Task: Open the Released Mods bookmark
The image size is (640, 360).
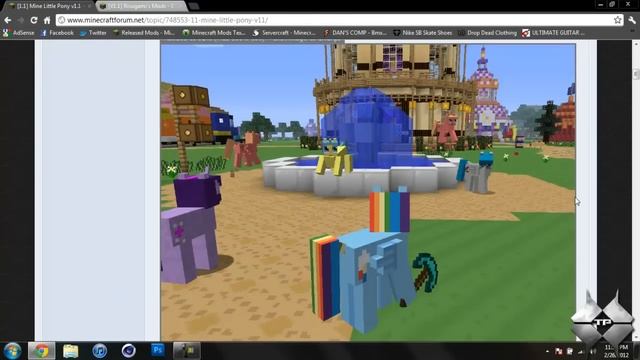Action: [144, 33]
